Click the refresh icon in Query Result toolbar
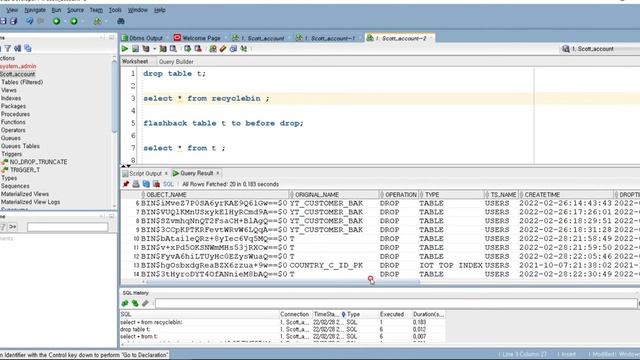 (146, 184)
